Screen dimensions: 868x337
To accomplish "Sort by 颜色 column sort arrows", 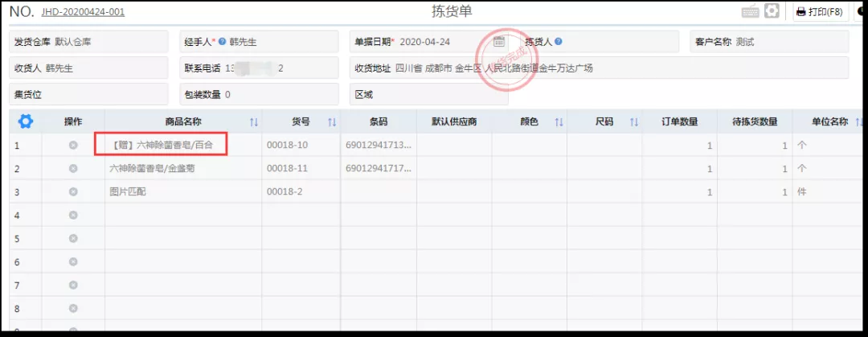I will coord(559,122).
